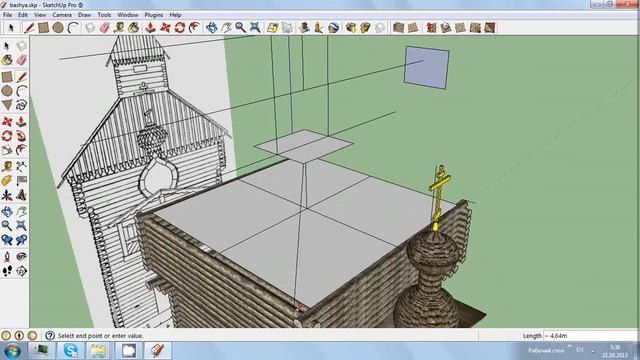Click Sandbox Flip Edge icon

tap(490, 28)
